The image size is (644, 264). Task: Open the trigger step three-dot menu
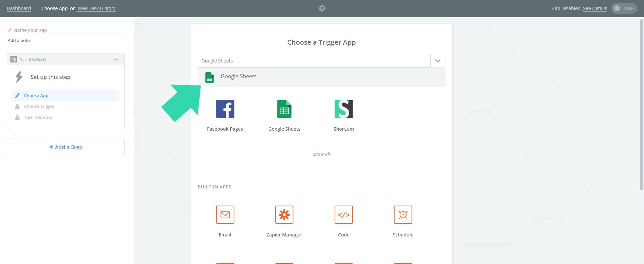116,59
